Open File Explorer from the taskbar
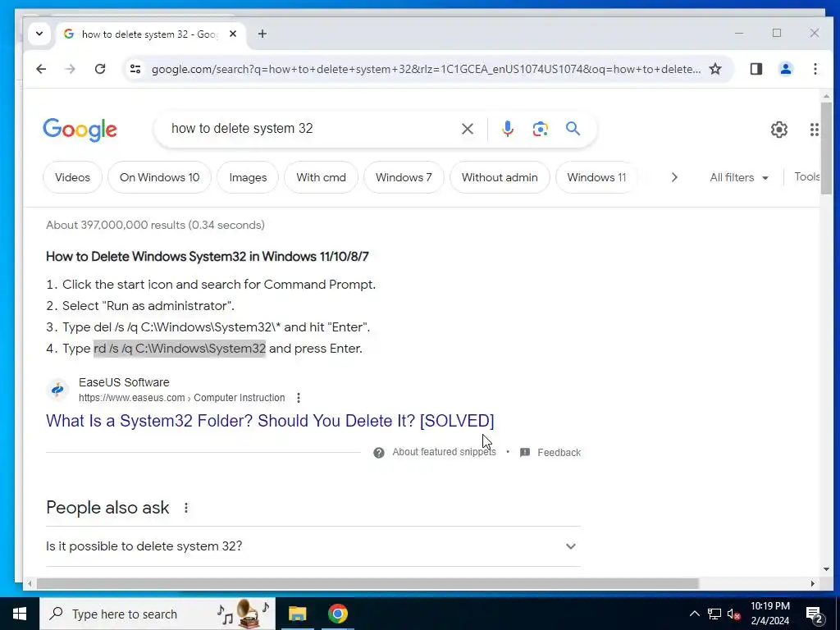The image size is (840, 630). pos(297,614)
